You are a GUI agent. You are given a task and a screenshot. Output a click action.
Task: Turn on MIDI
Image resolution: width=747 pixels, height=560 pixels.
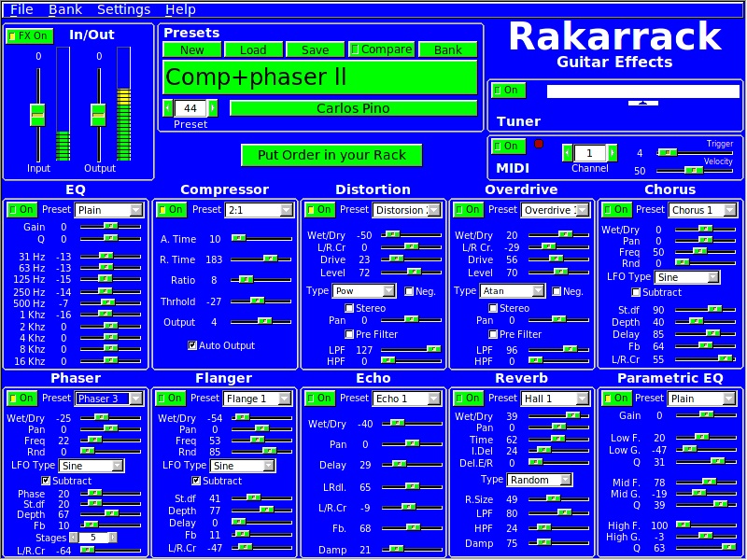509,147
